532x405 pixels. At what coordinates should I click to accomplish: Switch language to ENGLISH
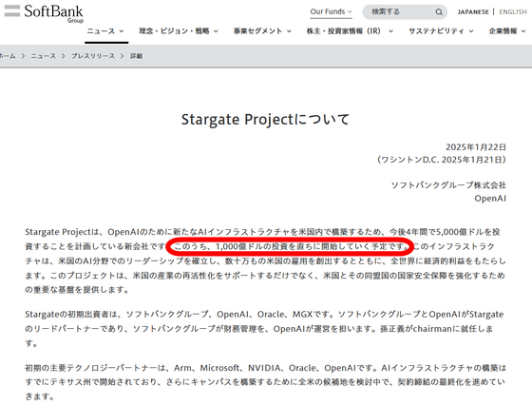pos(513,11)
